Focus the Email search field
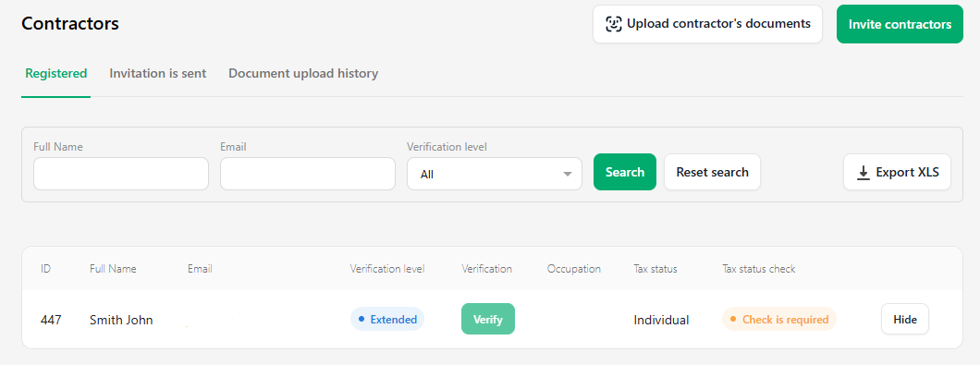Viewport: 980px width, 365px height. (308, 174)
